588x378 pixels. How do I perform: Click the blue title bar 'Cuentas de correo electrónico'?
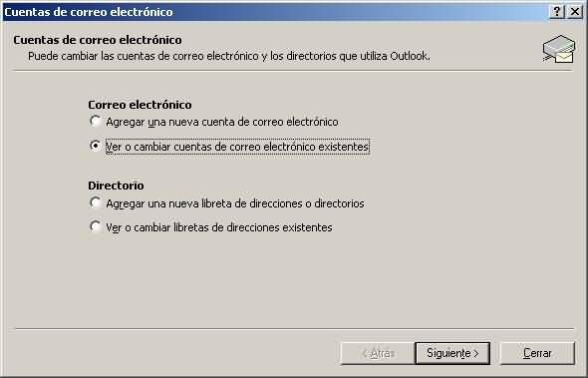(89, 12)
